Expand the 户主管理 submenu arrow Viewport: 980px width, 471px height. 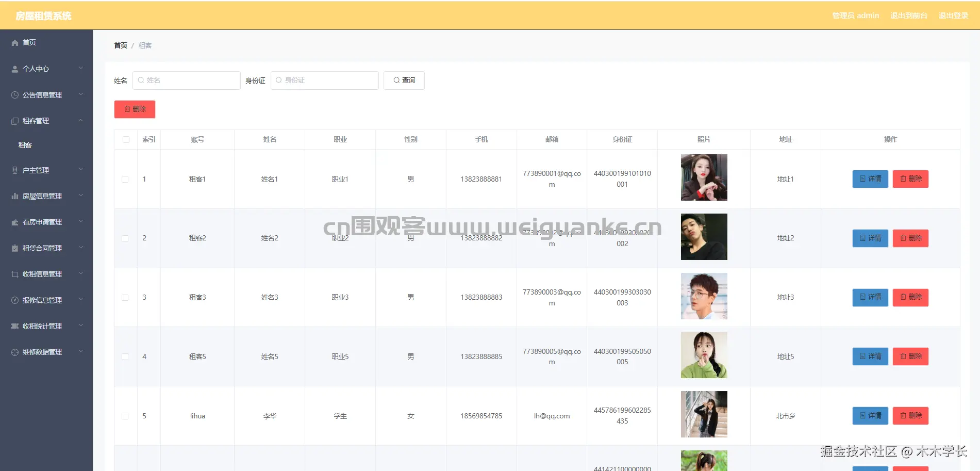pos(81,170)
